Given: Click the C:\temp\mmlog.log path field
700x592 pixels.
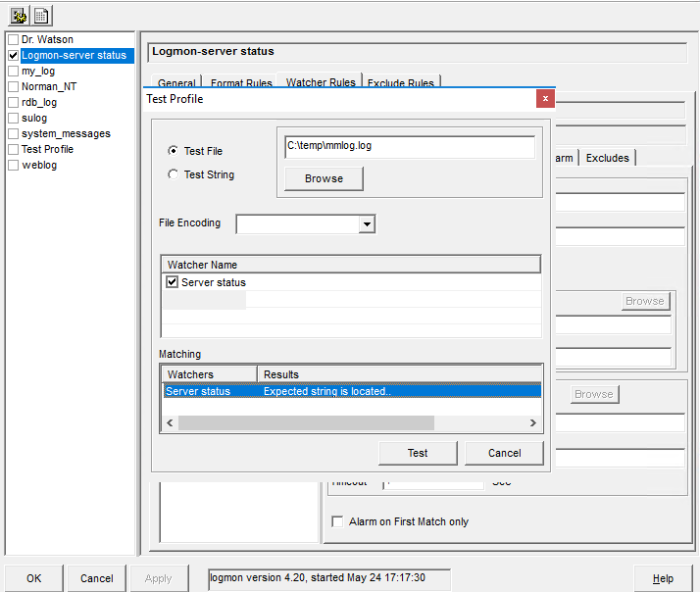Looking at the screenshot, I should pos(408,146).
